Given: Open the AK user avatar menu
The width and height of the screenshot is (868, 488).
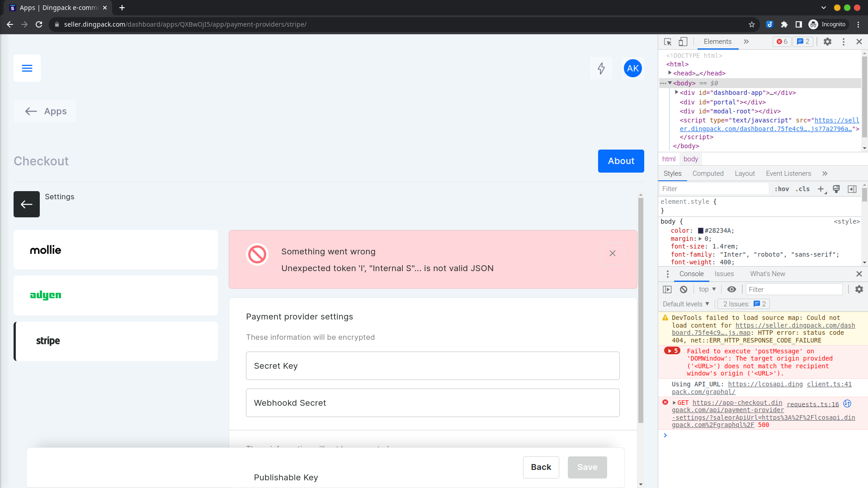Looking at the screenshot, I should click(632, 68).
